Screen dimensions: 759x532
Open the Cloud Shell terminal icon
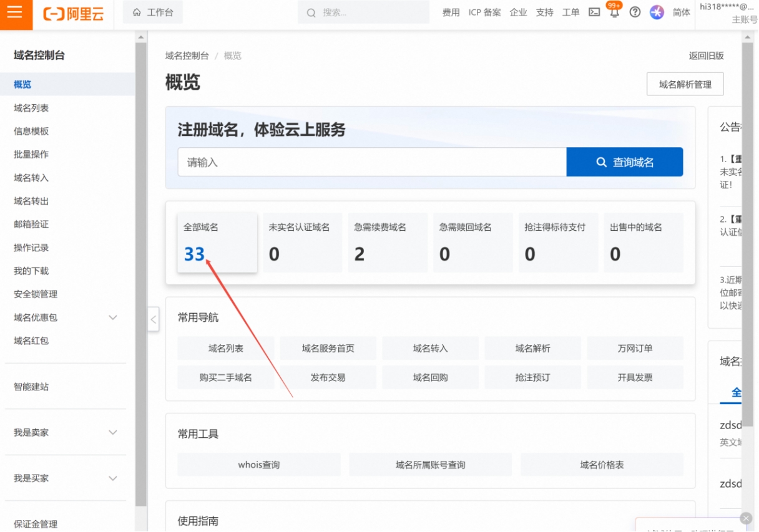(x=594, y=12)
